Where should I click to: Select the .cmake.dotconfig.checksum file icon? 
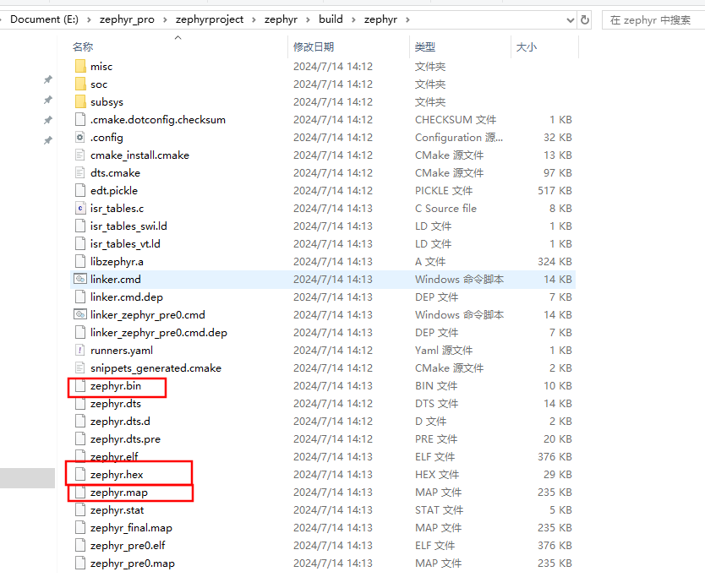[x=80, y=119]
